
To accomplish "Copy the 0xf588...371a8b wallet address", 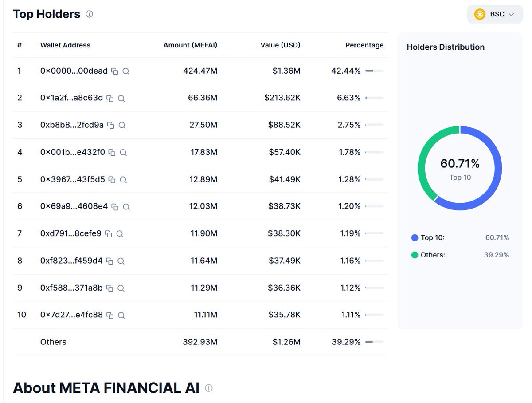I will (x=110, y=288).
